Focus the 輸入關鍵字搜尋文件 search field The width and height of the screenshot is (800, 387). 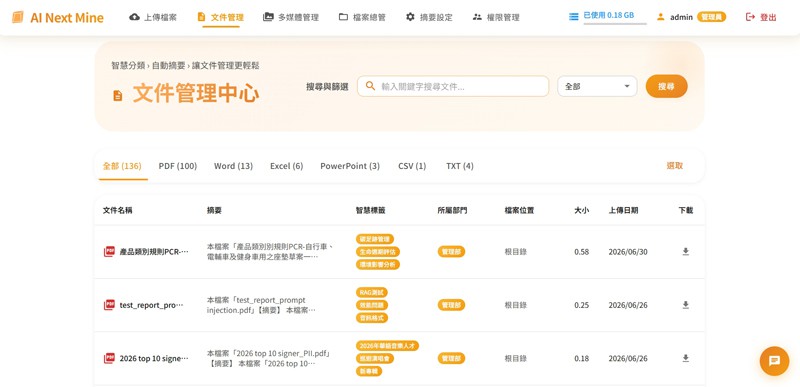pos(453,86)
